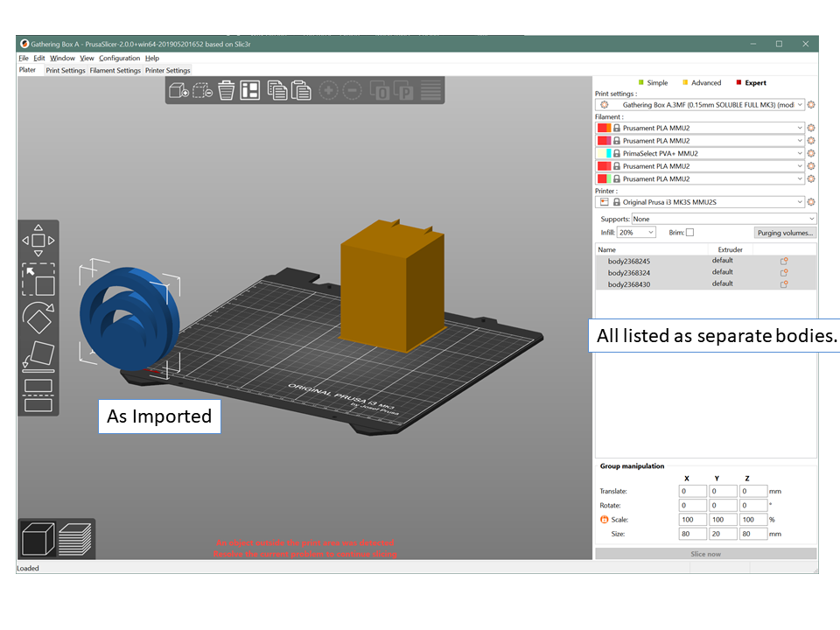Switch to Print Settings tab

point(66,70)
